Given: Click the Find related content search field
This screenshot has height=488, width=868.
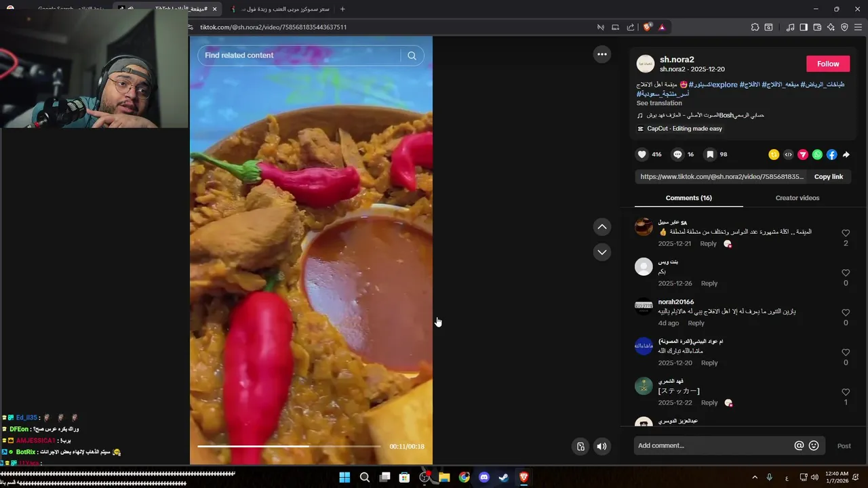Looking at the screenshot, I should pyautogui.click(x=302, y=56).
